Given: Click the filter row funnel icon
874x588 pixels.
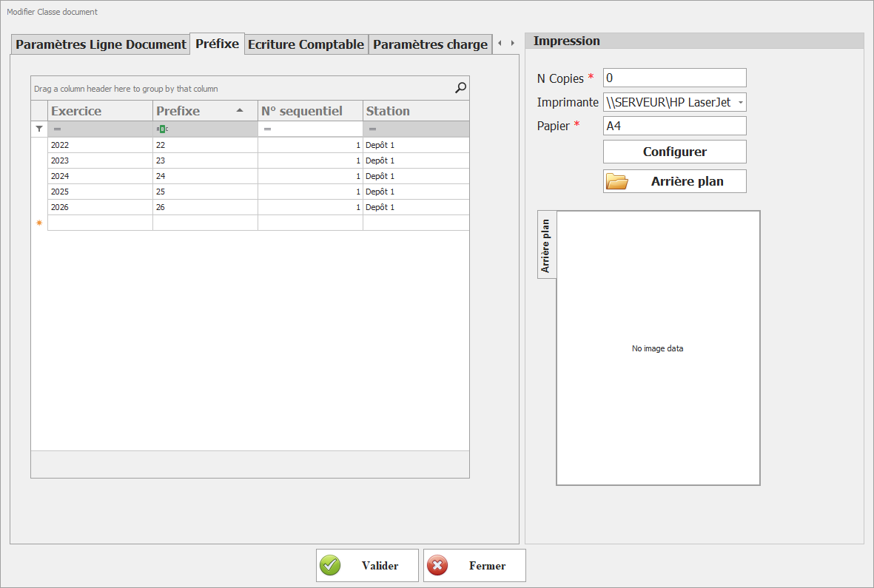Looking at the screenshot, I should 39,129.
